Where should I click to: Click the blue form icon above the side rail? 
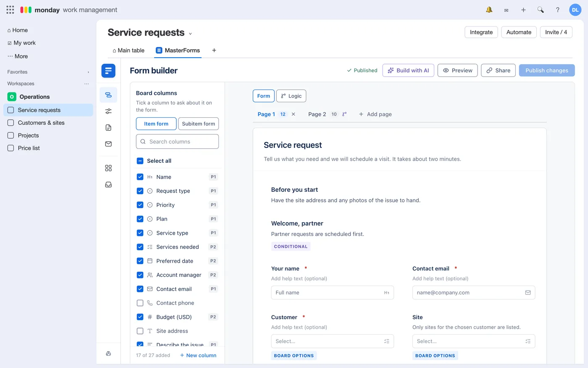[108, 71]
